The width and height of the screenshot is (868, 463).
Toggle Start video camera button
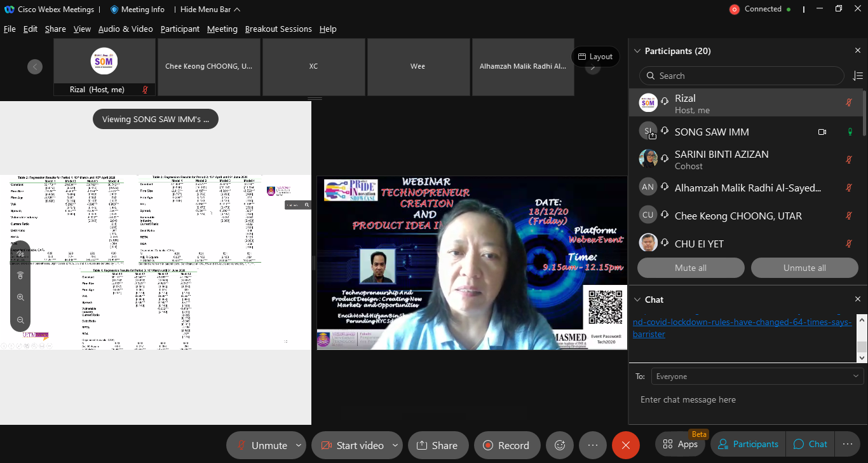tap(352, 445)
